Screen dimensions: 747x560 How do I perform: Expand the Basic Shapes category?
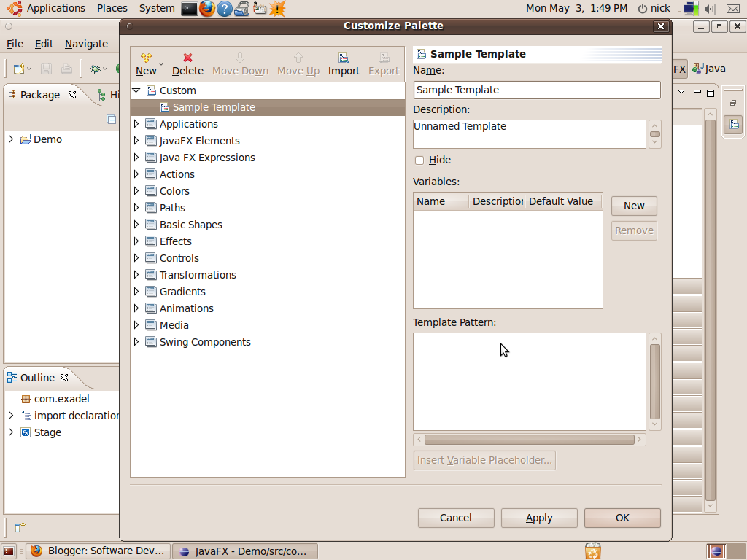(136, 224)
